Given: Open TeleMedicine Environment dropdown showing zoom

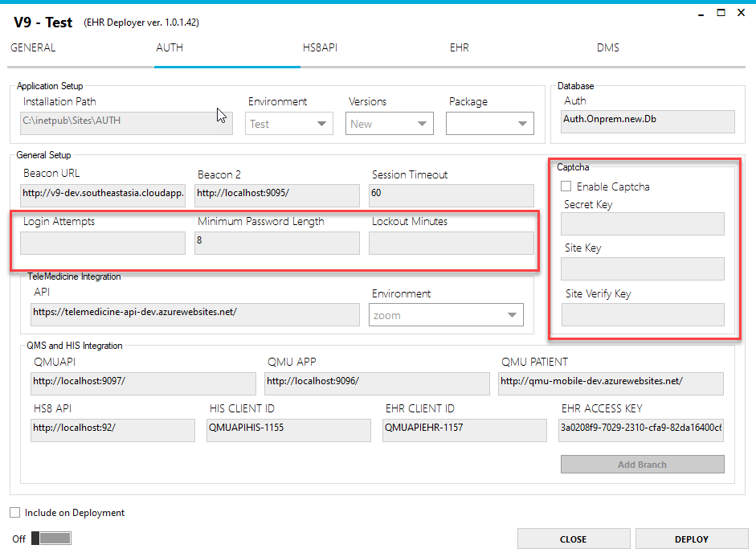Looking at the screenshot, I should (446, 315).
